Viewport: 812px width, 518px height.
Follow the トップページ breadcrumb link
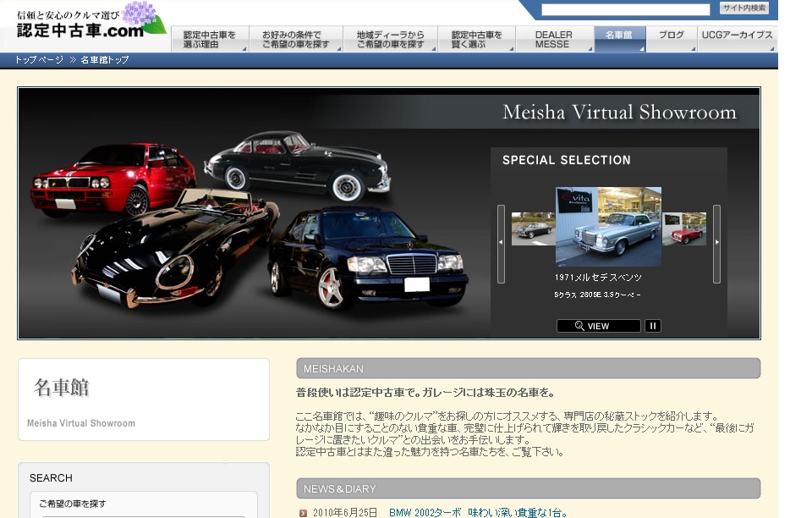pyautogui.click(x=39, y=60)
